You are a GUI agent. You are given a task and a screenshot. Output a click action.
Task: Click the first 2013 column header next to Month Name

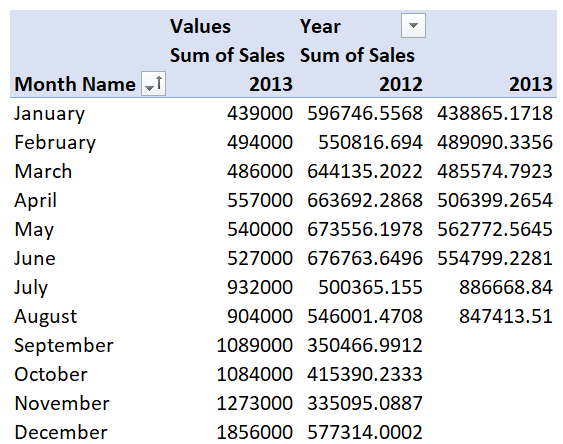(x=271, y=84)
